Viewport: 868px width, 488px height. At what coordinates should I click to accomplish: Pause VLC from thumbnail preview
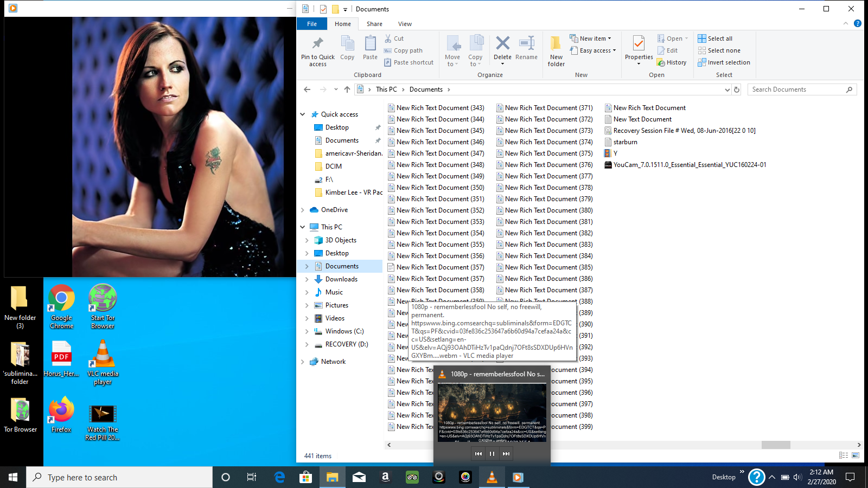tap(492, 454)
